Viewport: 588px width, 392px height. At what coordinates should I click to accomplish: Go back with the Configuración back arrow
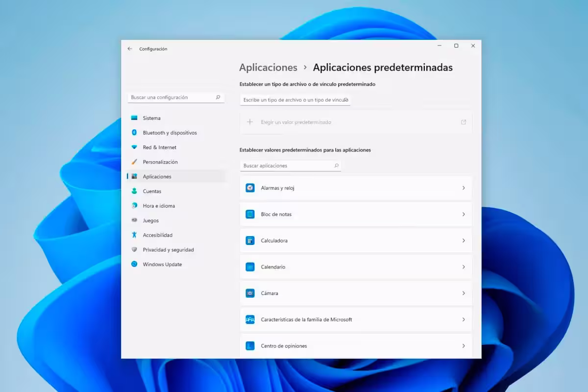pyautogui.click(x=130, y=49)
